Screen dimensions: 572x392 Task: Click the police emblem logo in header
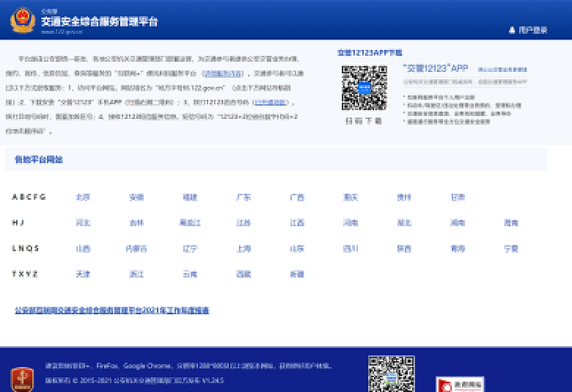click(x=22, y=20)
